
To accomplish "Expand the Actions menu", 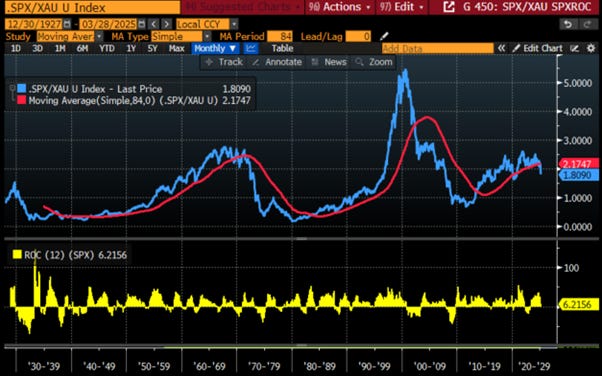I will click(x=340, y=7).
